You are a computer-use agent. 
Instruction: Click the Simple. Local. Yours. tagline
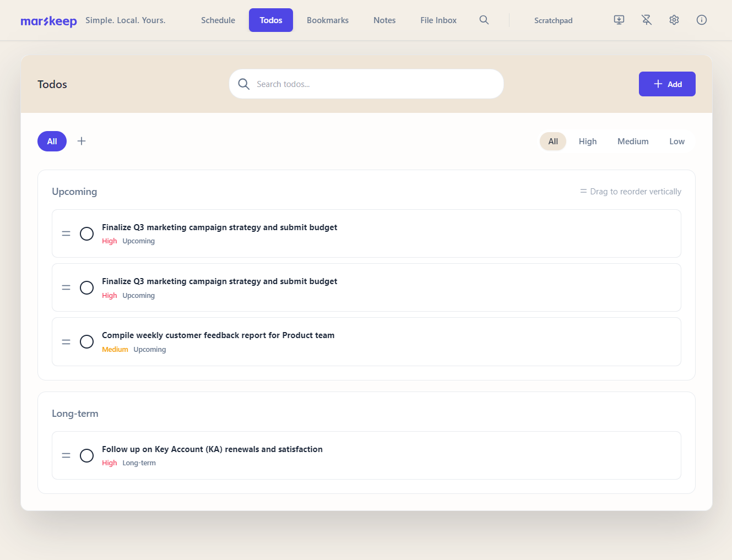(x=126, y=20)
